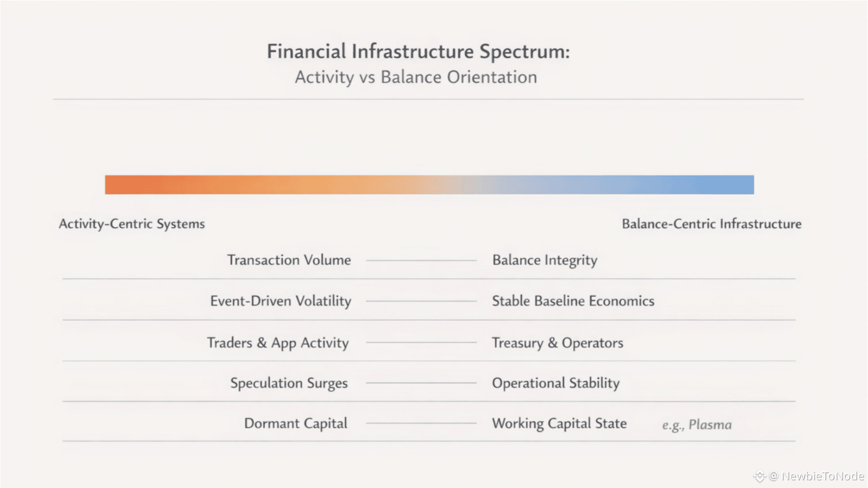Click the "Working Capital State" text
The width and height of the screenshot is (868, 488).
point(559,424)
